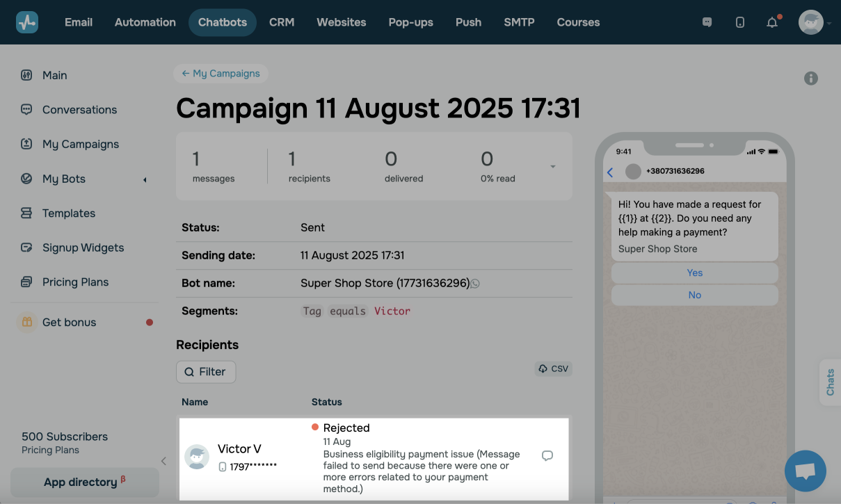Image resolution: width=841 pixels, height=504 pixels.
Task: Open the Automation tab
Action: coord(145,22)
